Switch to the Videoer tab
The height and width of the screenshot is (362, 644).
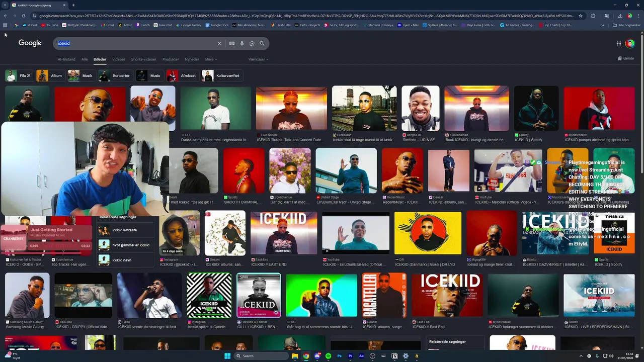[119, 59]
